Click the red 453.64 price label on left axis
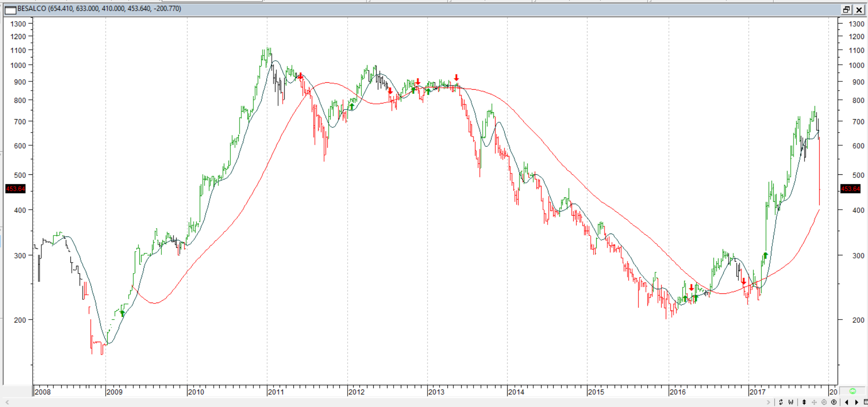The image size is (868, 407). point(15,189)
